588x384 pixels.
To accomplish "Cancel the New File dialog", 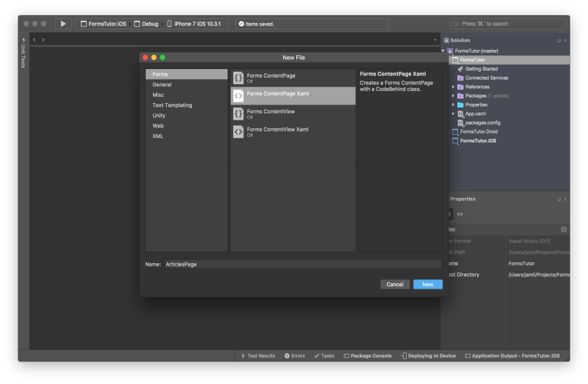I will tap(395, 284).
